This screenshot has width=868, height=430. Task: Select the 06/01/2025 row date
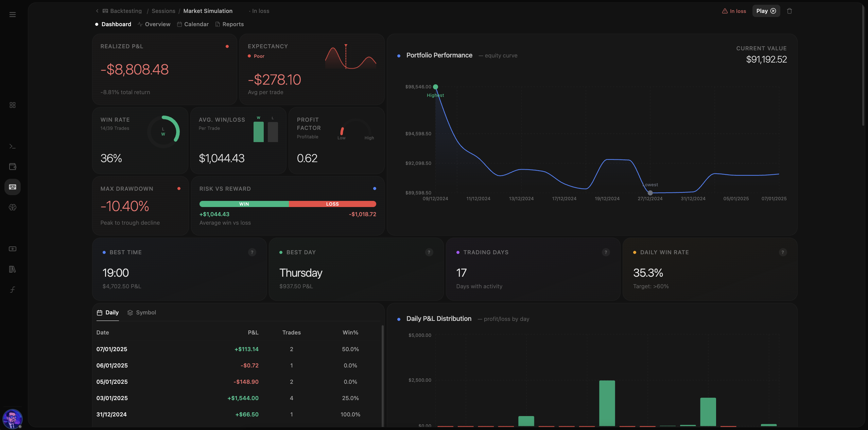(112, 365)
